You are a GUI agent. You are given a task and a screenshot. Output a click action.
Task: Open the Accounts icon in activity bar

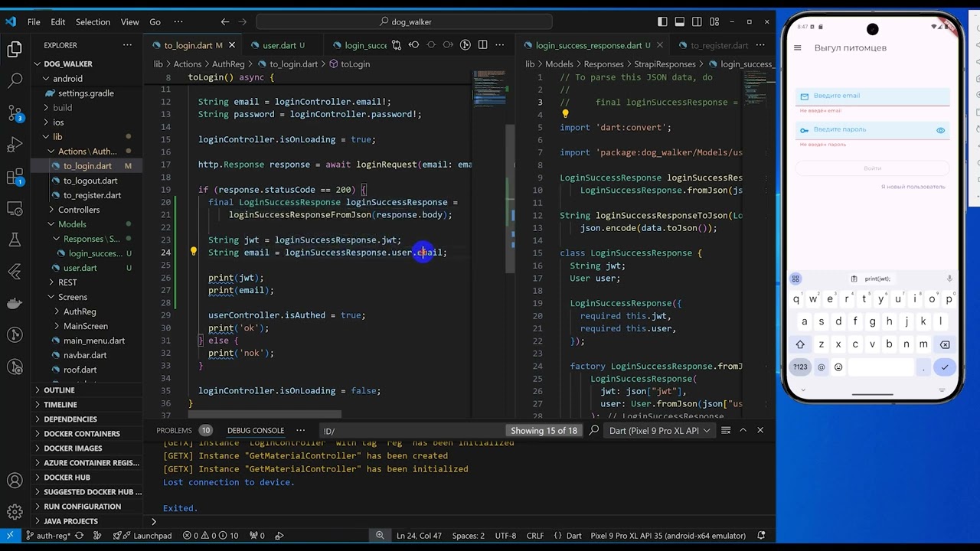coord(15,481)
